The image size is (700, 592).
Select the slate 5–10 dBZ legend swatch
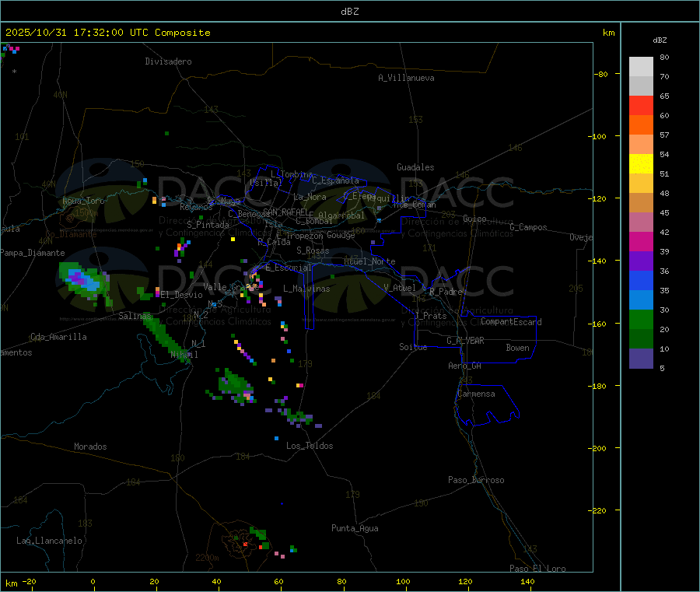[x=641, y=359]
